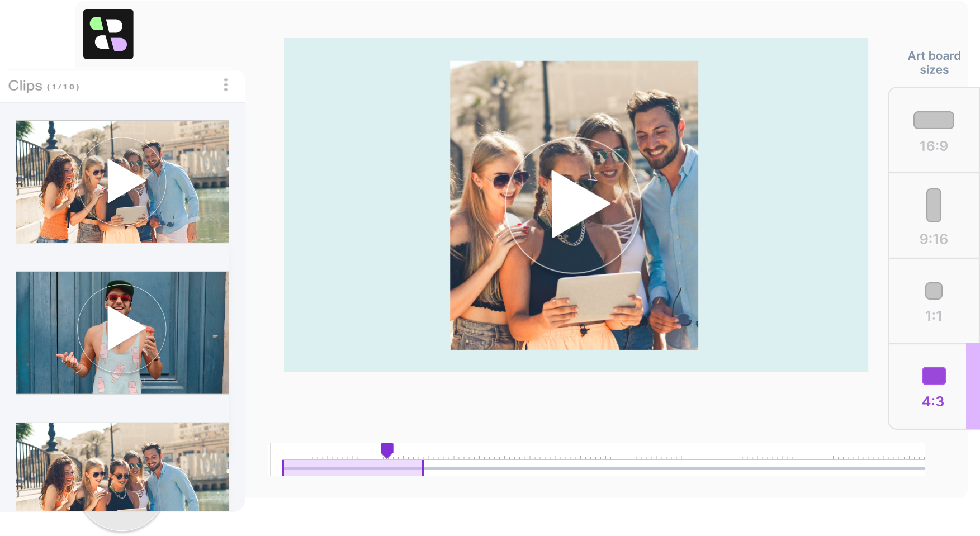Play the clip of man holding ice cream
Viewport: 980px width, 536px height.
coord(122,330)
